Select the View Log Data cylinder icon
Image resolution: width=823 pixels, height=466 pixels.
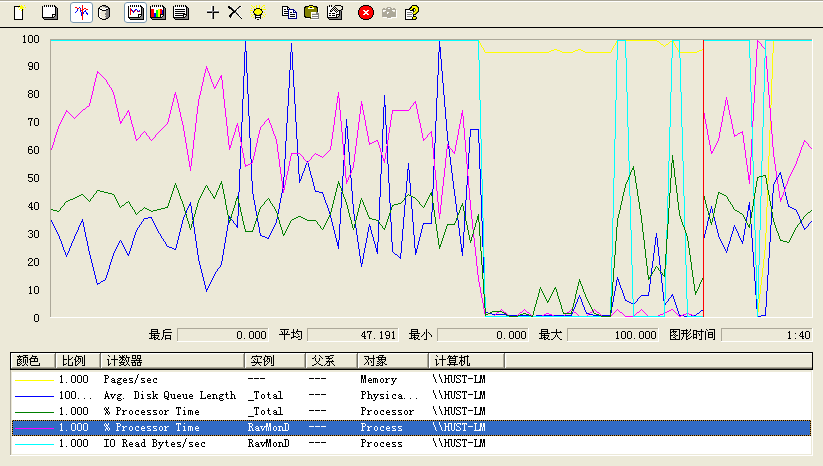[104, 12]
